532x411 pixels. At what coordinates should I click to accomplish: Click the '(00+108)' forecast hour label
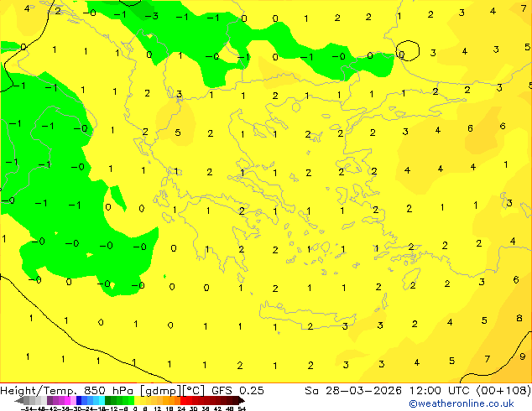(503, 391)
